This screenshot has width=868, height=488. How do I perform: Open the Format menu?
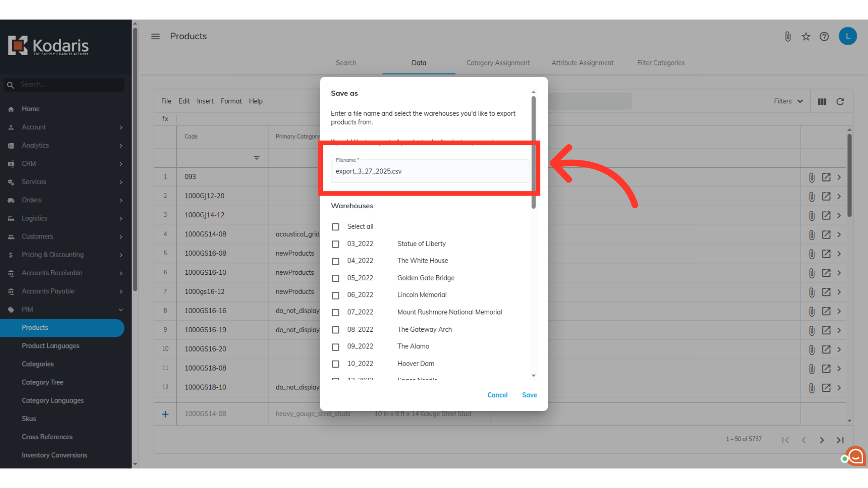tap(231, 101)
